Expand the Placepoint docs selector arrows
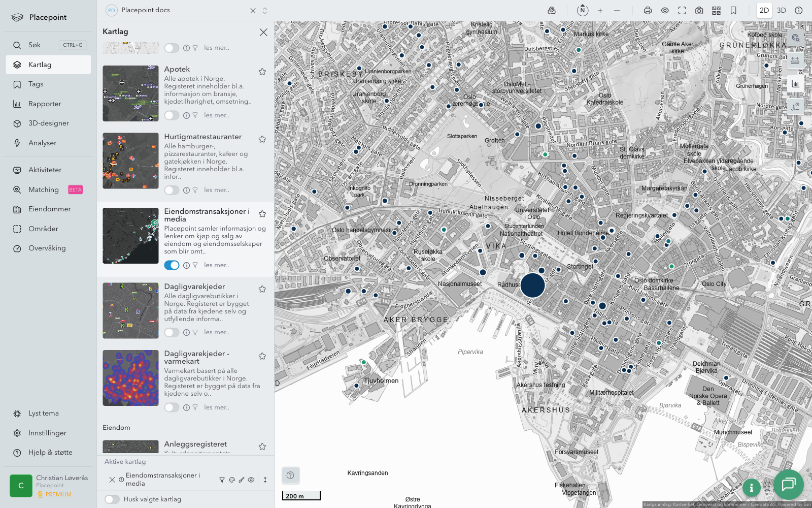The width and height of the screenshot is (812, 508). click(x=265, y=11)
